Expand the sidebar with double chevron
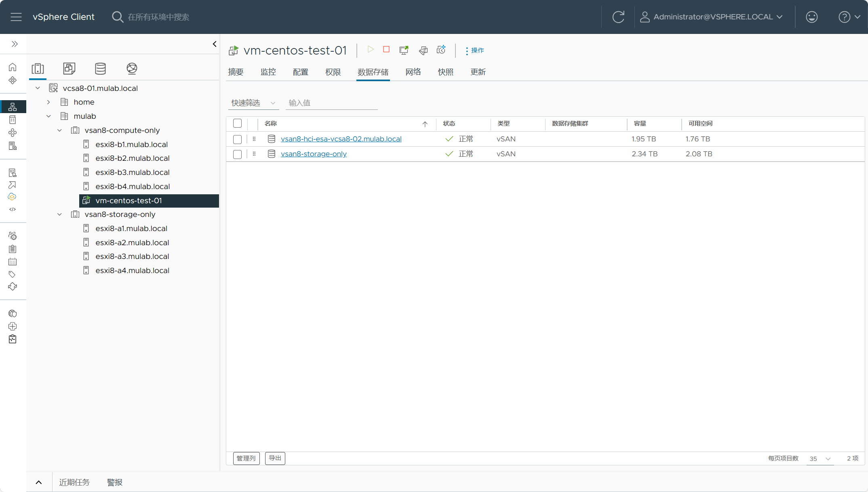868x492 pixels. click(x=15, y=44)
